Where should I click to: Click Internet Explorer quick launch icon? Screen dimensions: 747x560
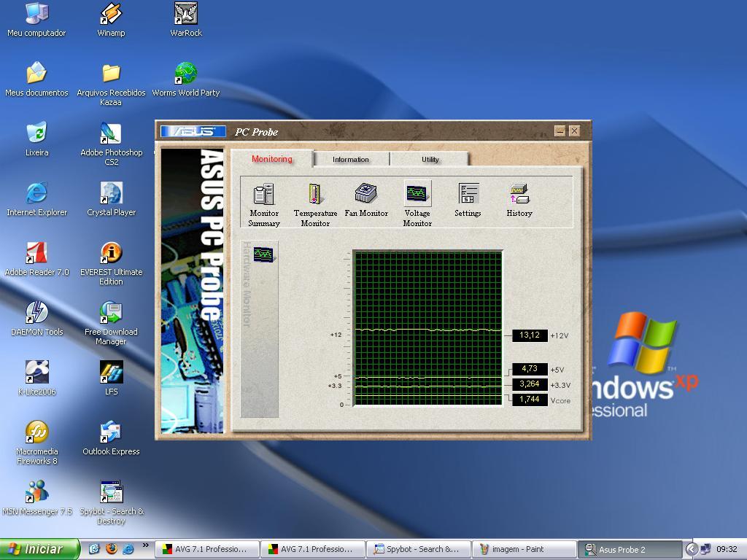point(128,549)
